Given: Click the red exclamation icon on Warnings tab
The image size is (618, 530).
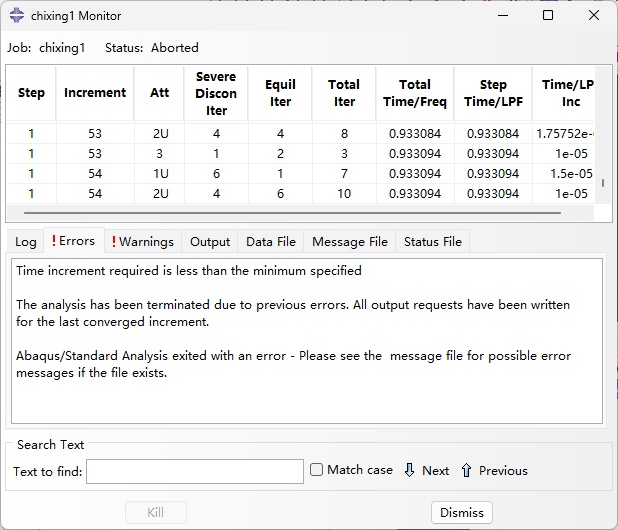Looking at the screenshot, I should click(x=114, y=241).
